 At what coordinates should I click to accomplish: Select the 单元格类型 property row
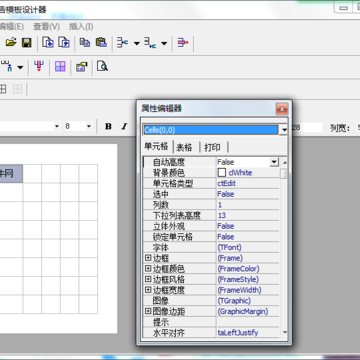point(211,183)
